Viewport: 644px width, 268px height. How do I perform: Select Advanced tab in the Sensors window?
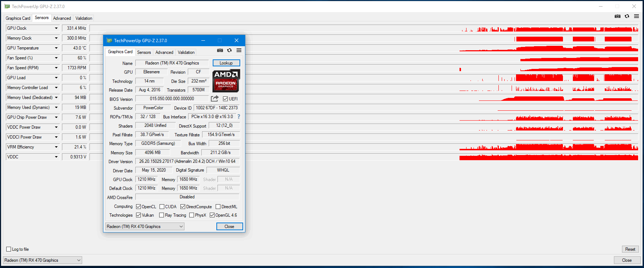pos(62,18)
